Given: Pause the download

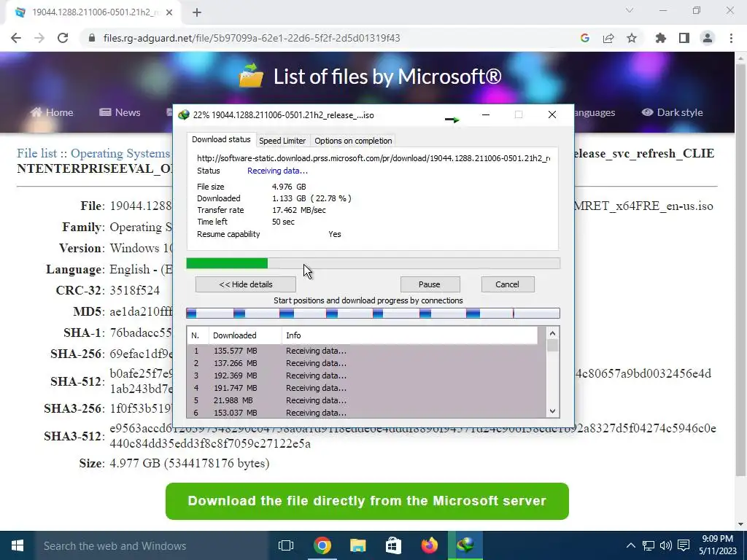Looking at the screenshot, I should tap(430, 284).
